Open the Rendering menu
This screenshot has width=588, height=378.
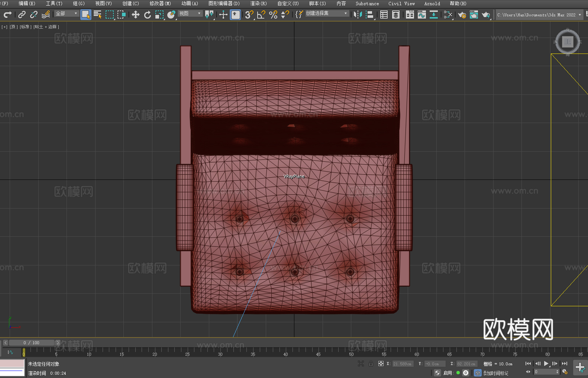click(x=258, y=3)
